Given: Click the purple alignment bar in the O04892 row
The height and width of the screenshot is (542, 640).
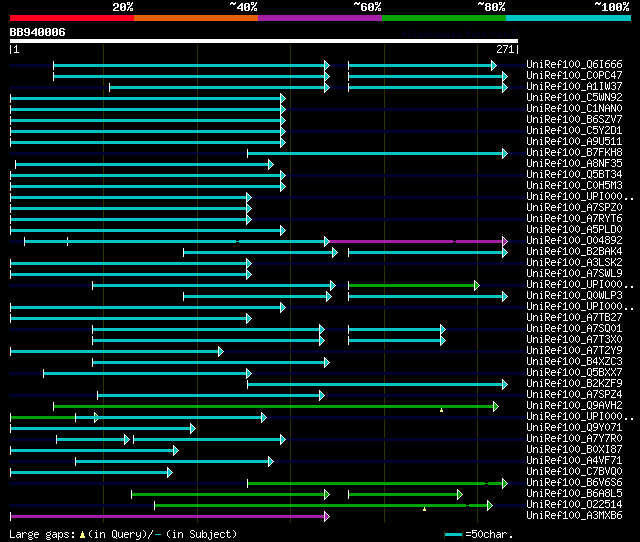Looking at the screenshot, I should coord(415,241).
